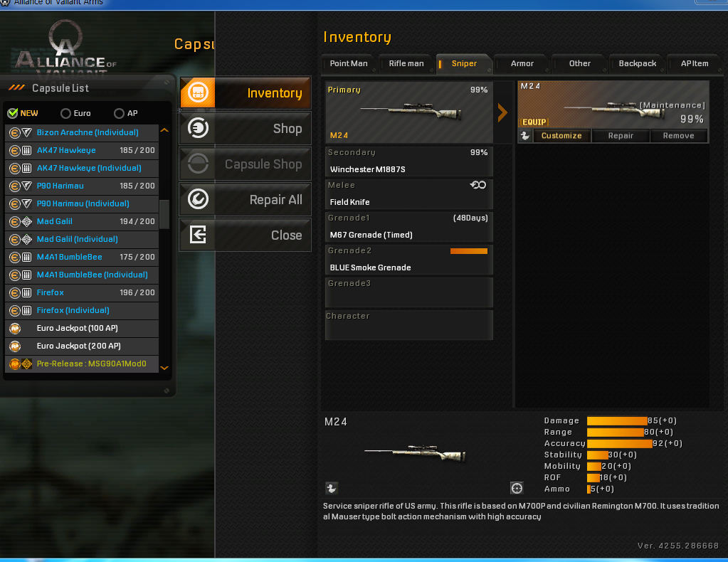Switch to the Point Man tab
This screenshot has width=728, height=562.
pyautogui.click(x=348, y=63)
